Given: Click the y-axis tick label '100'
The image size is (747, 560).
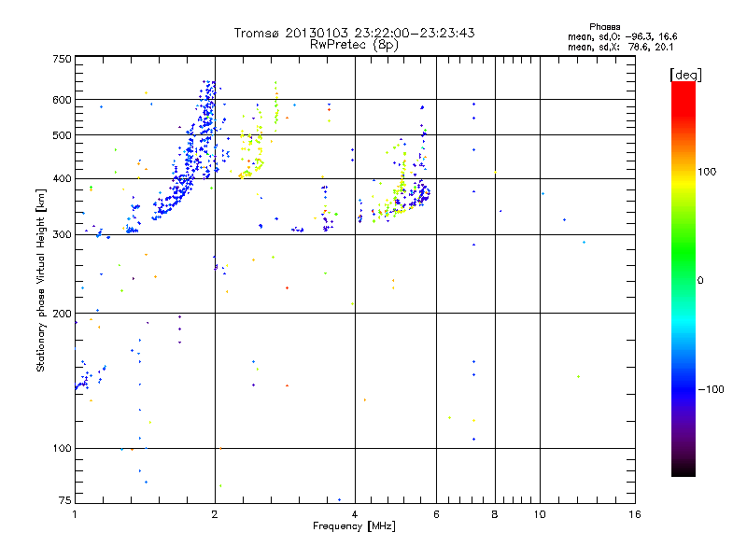Looking at the screenshot, I should click(x=62, y=449).
